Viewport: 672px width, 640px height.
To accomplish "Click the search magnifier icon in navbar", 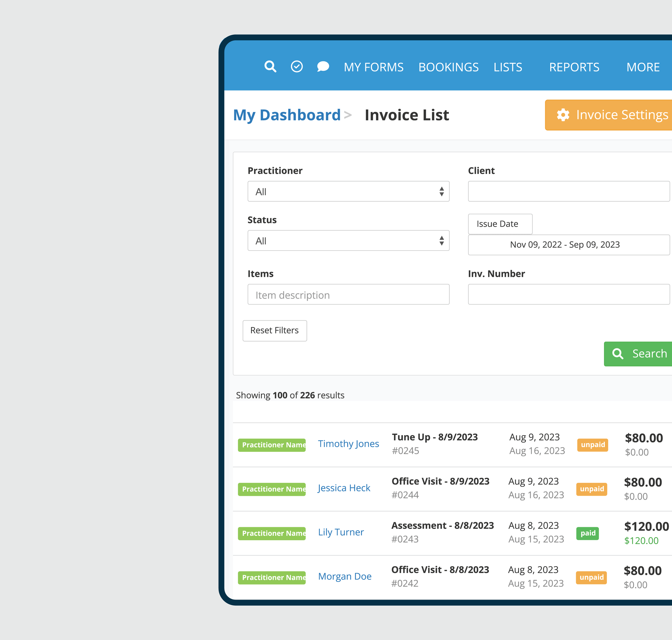I will (x=270, y=67).
